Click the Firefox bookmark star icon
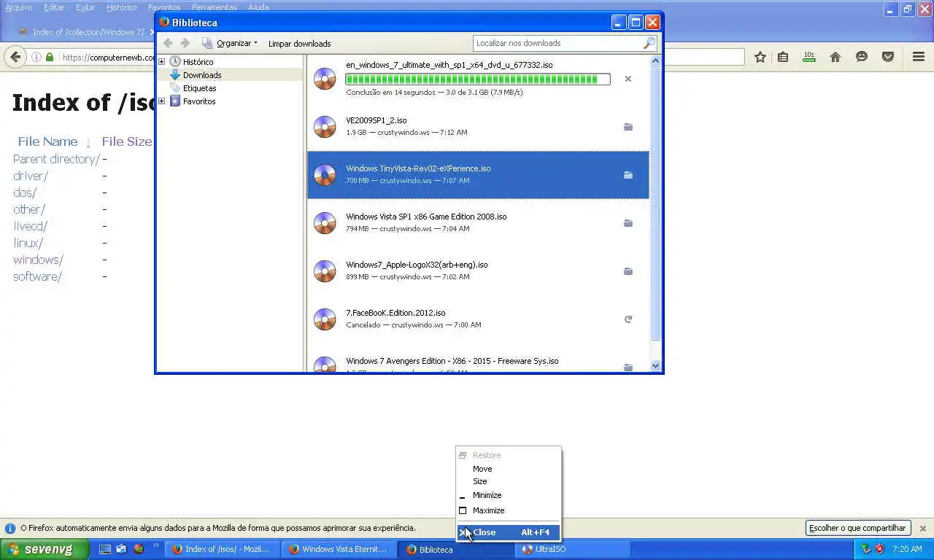934x560 pixels. (x=760, y=57)
